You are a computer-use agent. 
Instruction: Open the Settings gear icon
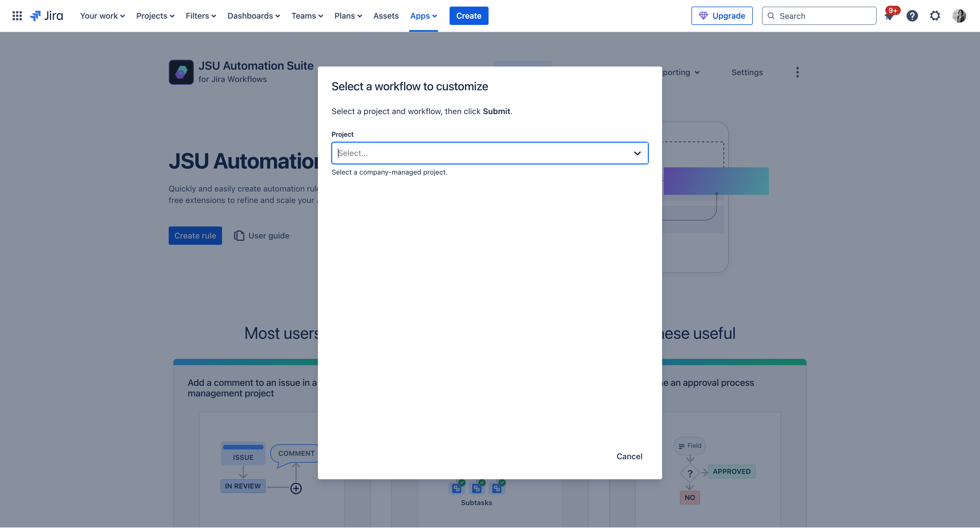(x=935, y=15)
